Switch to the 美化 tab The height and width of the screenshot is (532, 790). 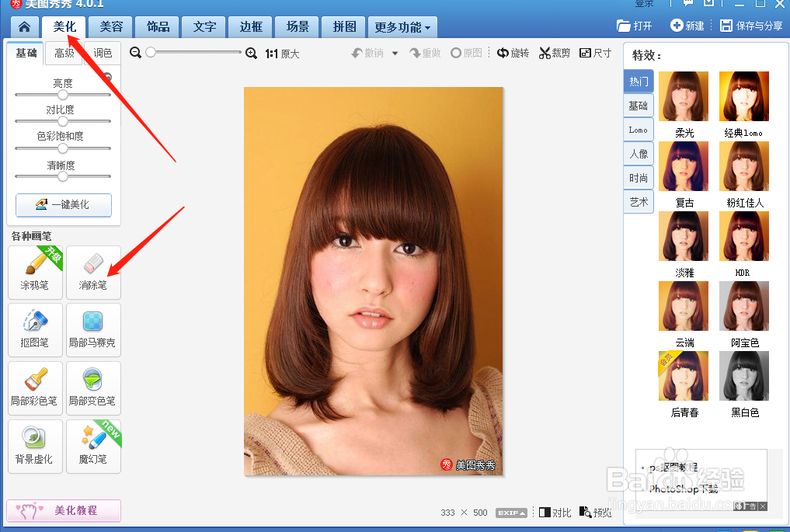(64, 26)
